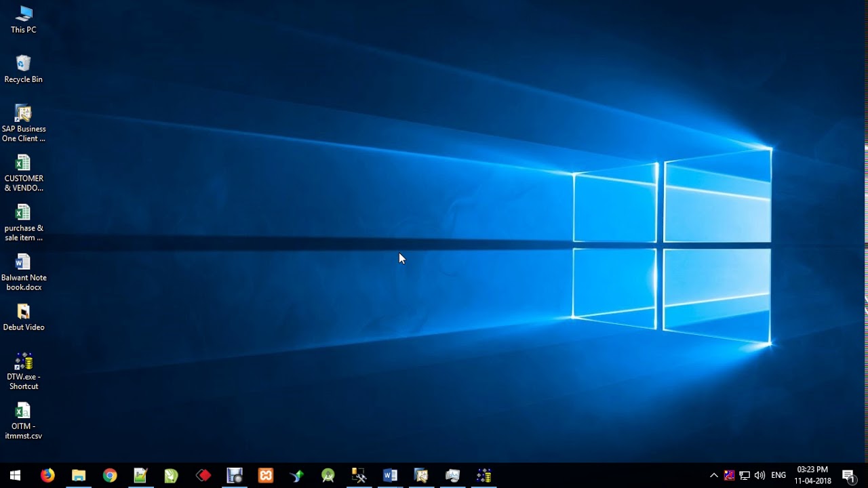The width and height of the screenshot is (868, 488).
Task: Open the network status tray icon
Action: tap(745, 475)
